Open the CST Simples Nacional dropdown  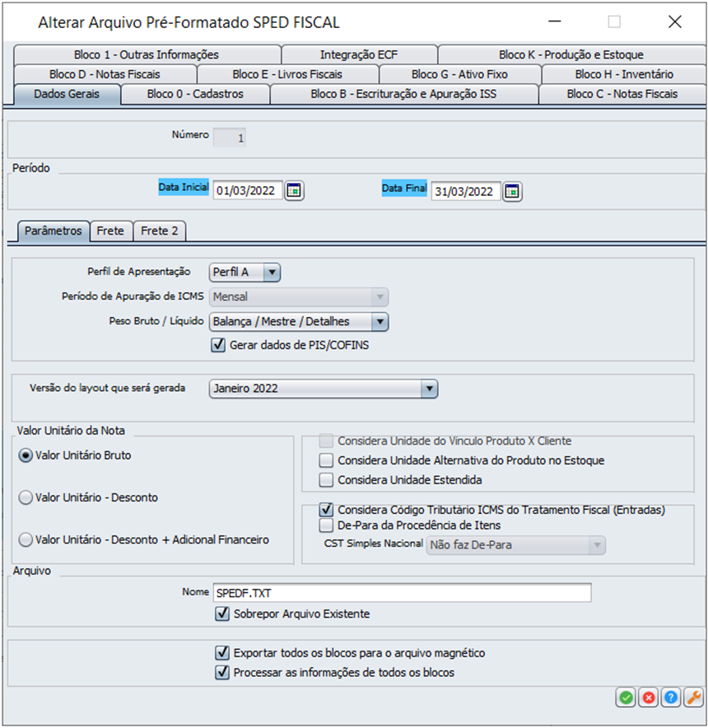pyautogui.click(x=516, y=545)
